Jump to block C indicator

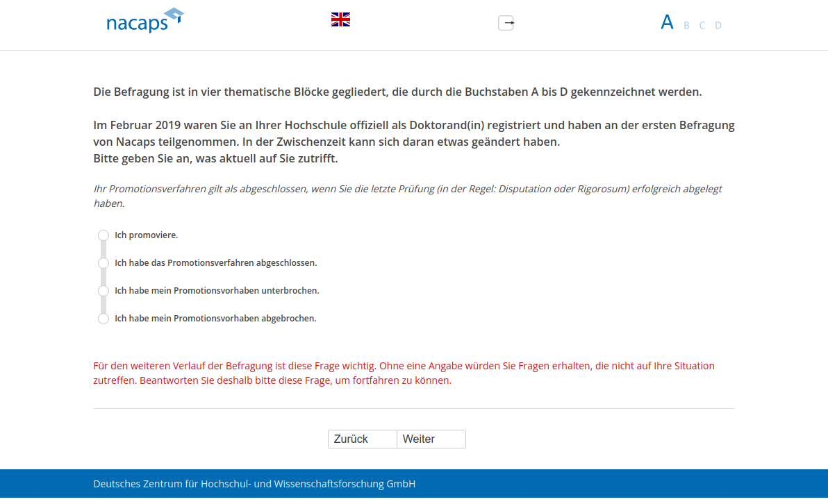click(x=702, y=26)
